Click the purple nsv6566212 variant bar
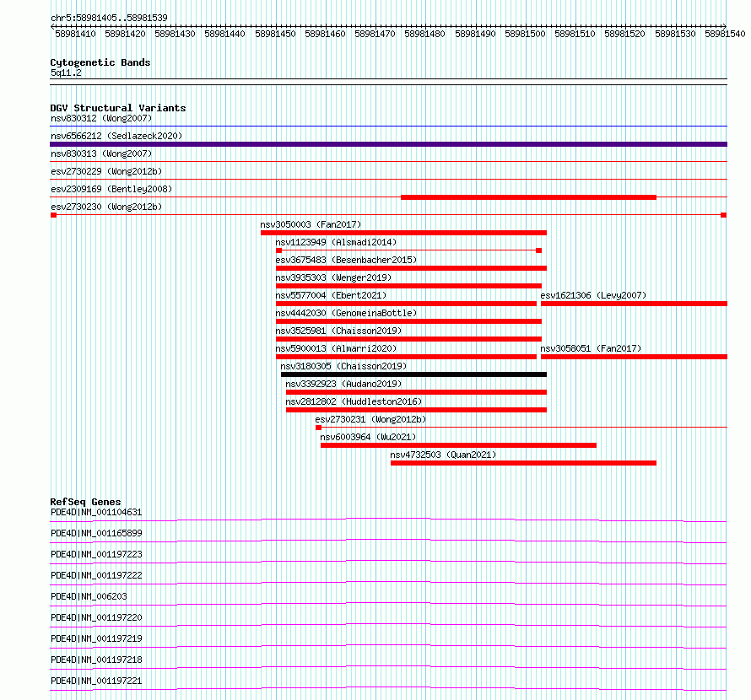751x700 pixels. pyautogui.click(x=388, y=144)
